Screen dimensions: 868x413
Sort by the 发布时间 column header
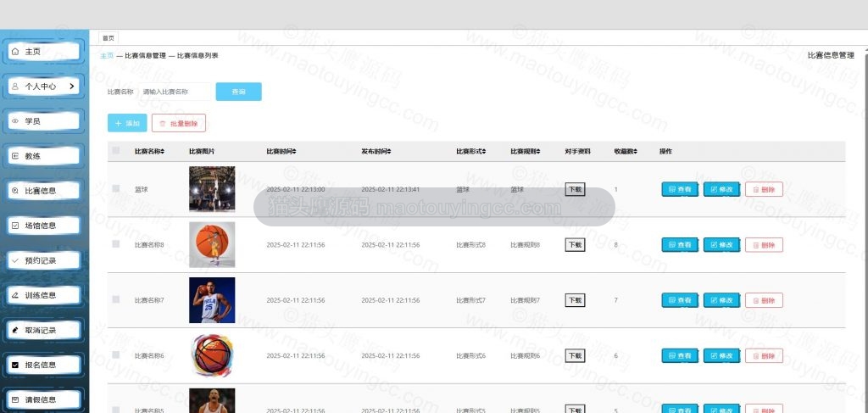pos(376,151)
